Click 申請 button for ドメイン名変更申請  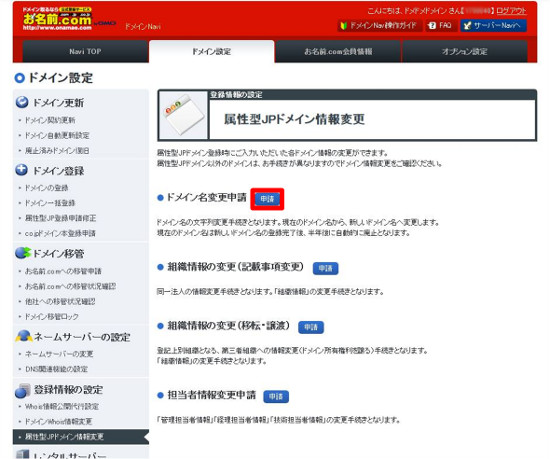267,199
